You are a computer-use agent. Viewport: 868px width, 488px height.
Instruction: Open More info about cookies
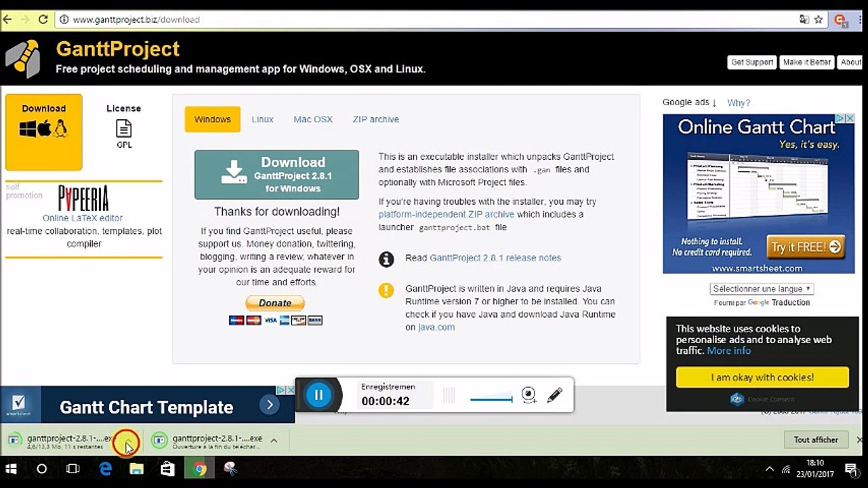pos(729,350)
